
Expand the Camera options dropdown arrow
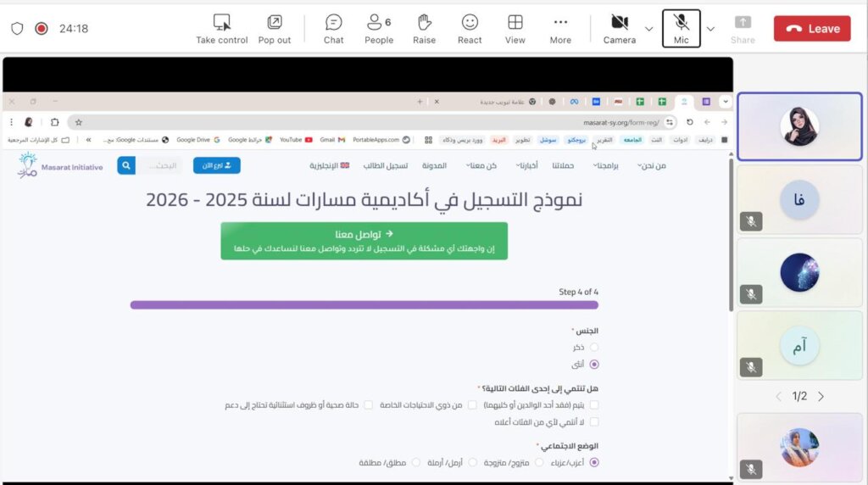649,29
